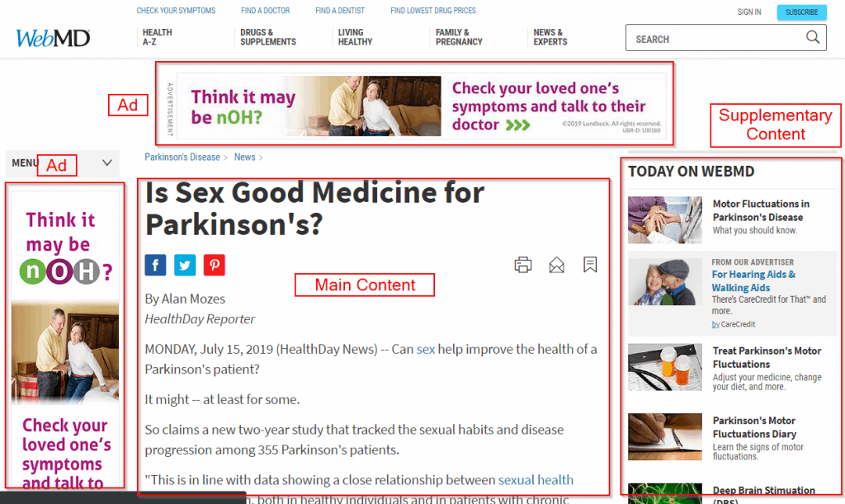Open the Living Healthy menu
Screen dimensions: 845x504
coord(355,37)
